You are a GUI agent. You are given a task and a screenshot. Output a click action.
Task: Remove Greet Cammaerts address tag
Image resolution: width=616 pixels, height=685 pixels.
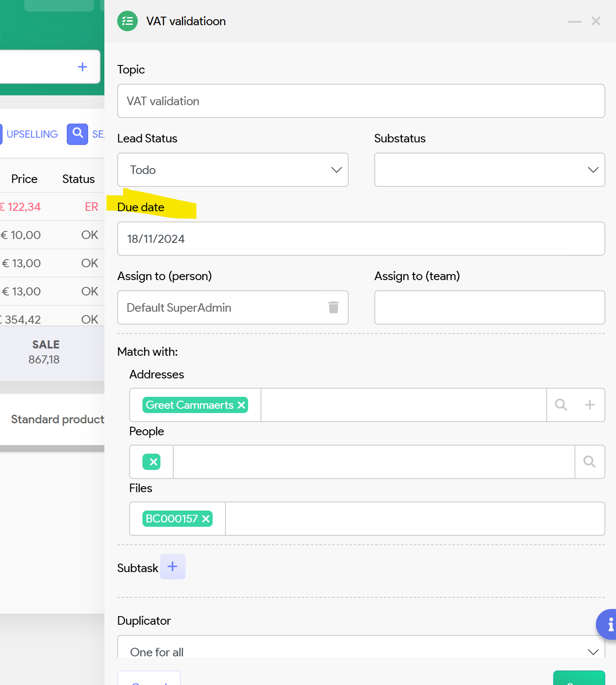242,405
